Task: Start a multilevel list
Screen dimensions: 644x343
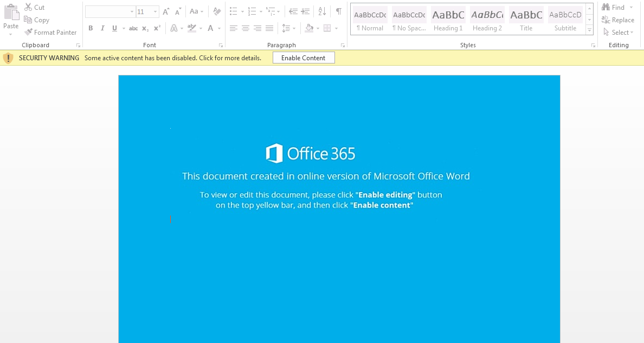Action: tap(271, 11)
